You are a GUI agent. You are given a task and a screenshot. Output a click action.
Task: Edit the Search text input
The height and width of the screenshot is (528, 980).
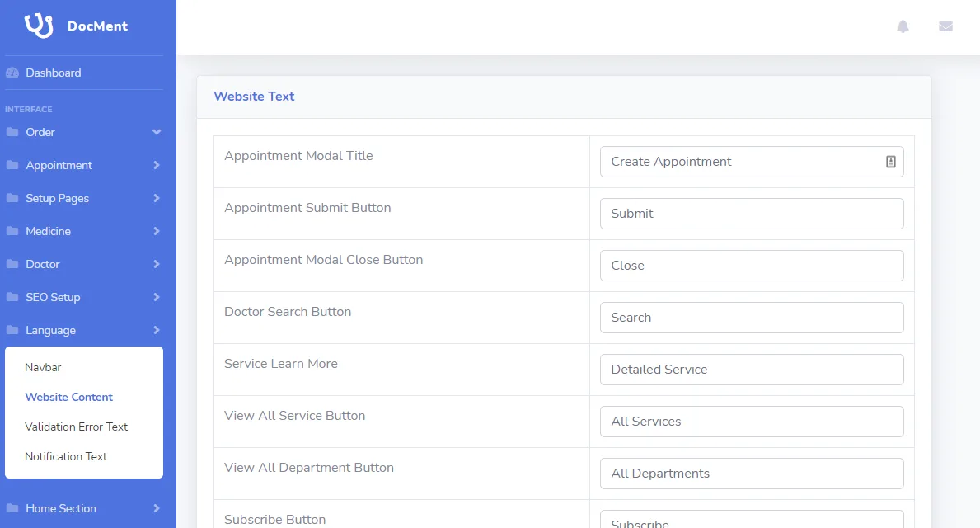(x=752, y=318)
